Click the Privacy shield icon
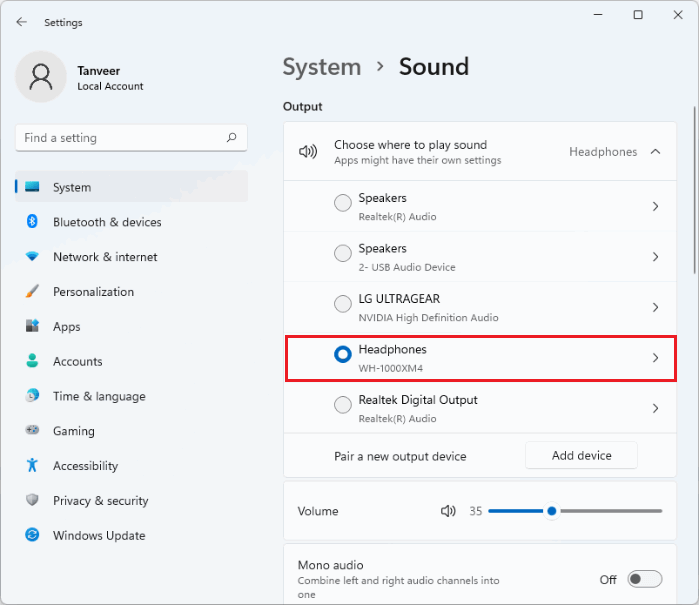Viewport: 699px width, 605px height. (x=32, y=500)
